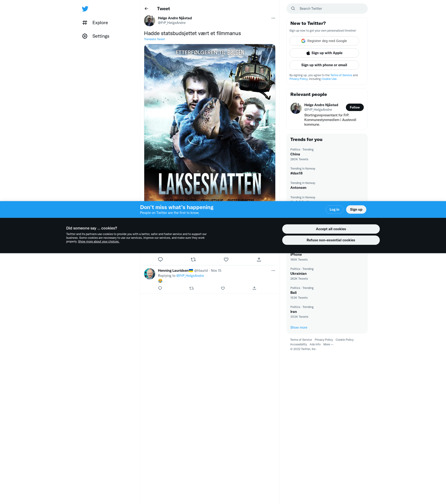Share the main tweet
The width and height of the screenshot is (446, 504).
click(x=259, y=260)
